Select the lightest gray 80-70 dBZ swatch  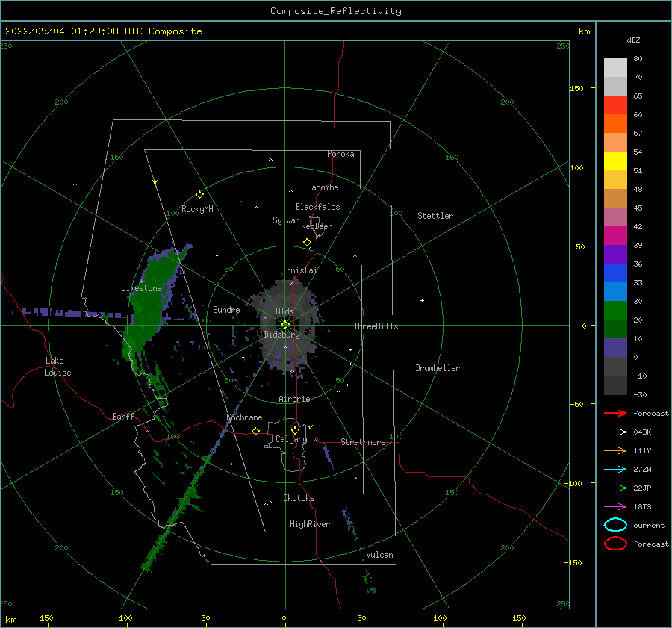tap(615, 68)
